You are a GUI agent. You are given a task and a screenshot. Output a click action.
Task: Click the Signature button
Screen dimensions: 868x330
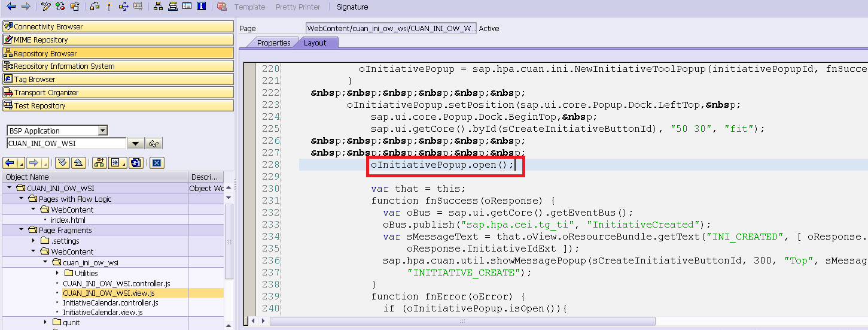click(352, 7)
